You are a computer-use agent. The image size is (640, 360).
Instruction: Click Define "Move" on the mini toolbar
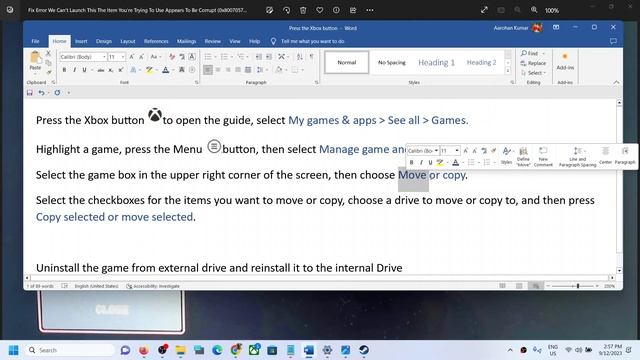pos(523,157)
